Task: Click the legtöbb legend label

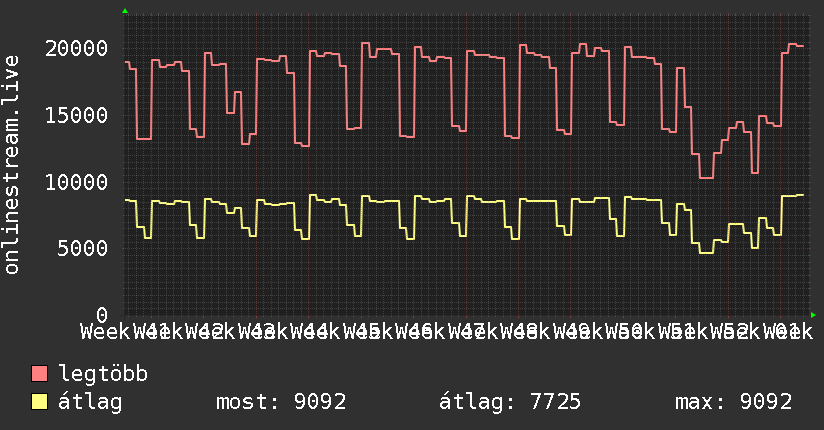Action: point(103,374)
